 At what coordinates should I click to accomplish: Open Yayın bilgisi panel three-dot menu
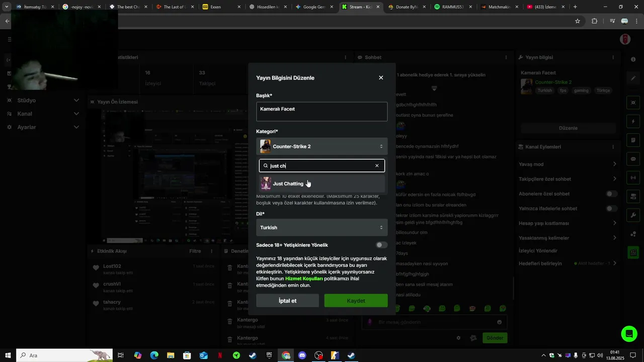(x=613, y=57)
